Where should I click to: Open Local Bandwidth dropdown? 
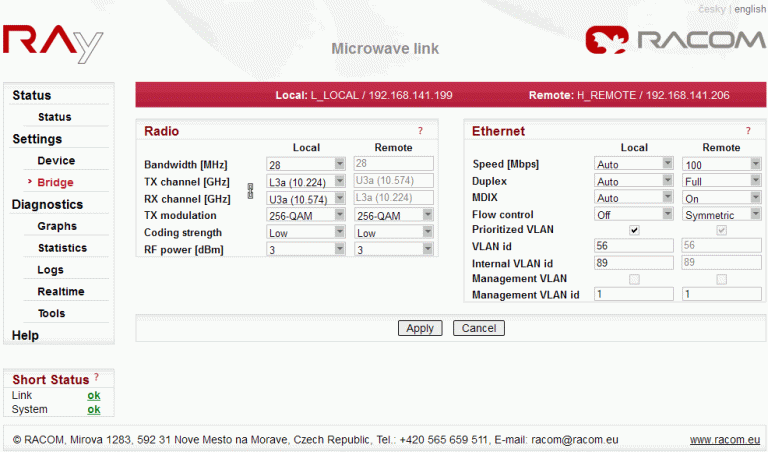click(x=306, y=164)
